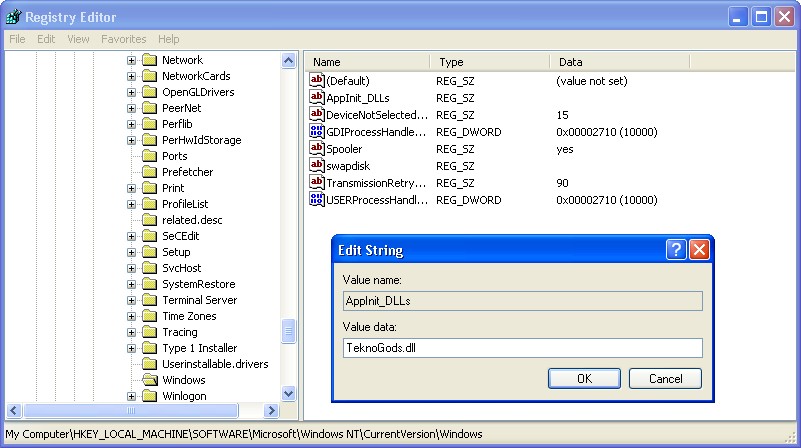Select the Terminal Server tree label
The image size is (801, 448).
click(200, 300)
